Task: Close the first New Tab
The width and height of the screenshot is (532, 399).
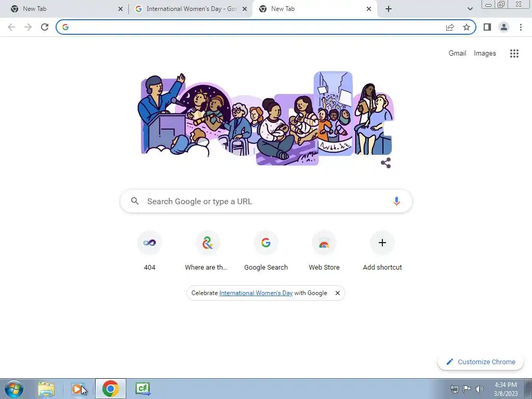Action: coord(121,9)
